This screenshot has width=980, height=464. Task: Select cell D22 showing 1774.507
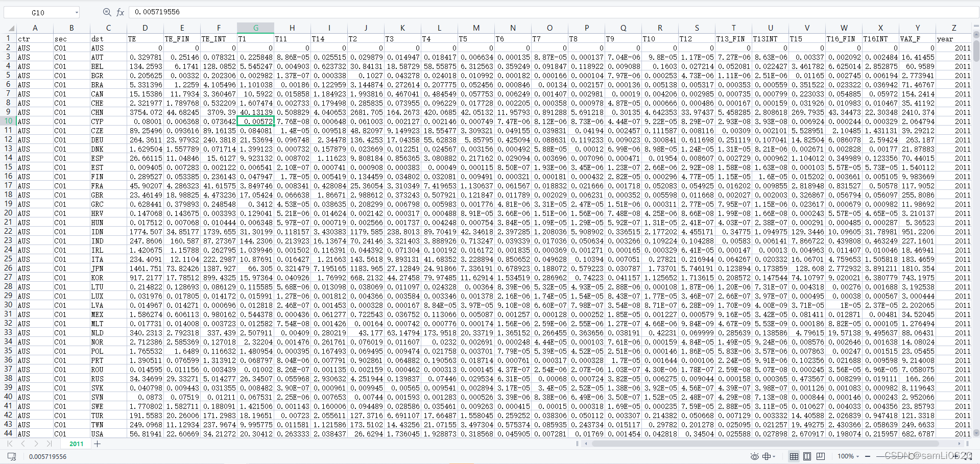click(145, 232)
